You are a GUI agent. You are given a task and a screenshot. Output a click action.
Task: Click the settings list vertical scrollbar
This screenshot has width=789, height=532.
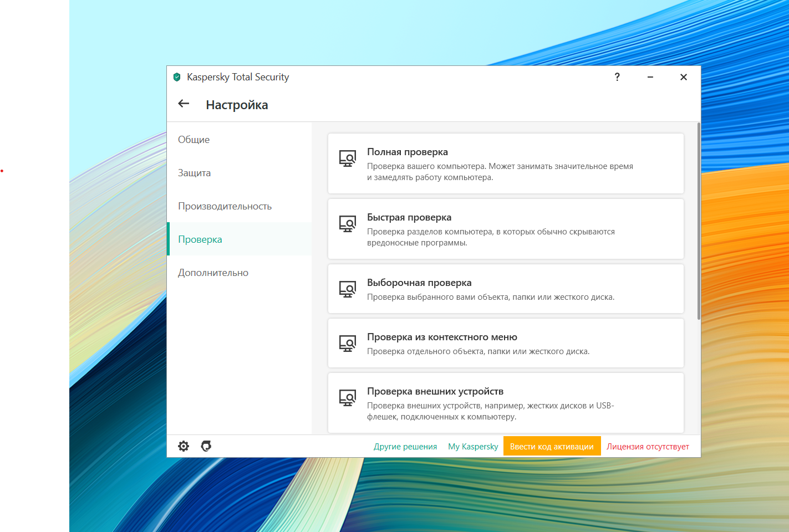click(699, 222)
